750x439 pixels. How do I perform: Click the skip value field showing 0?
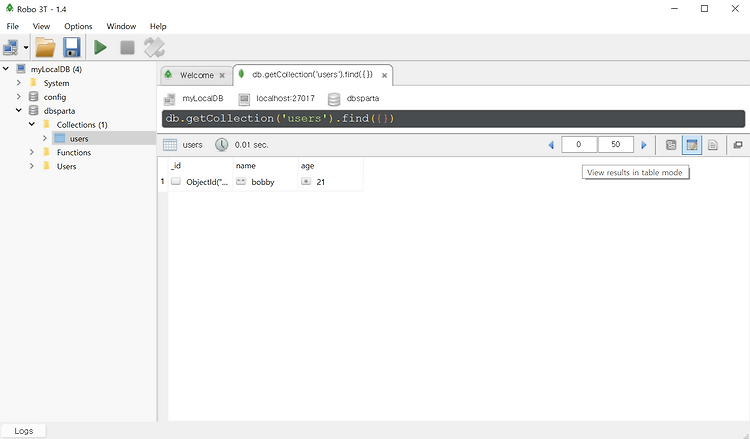click(579, 144)
